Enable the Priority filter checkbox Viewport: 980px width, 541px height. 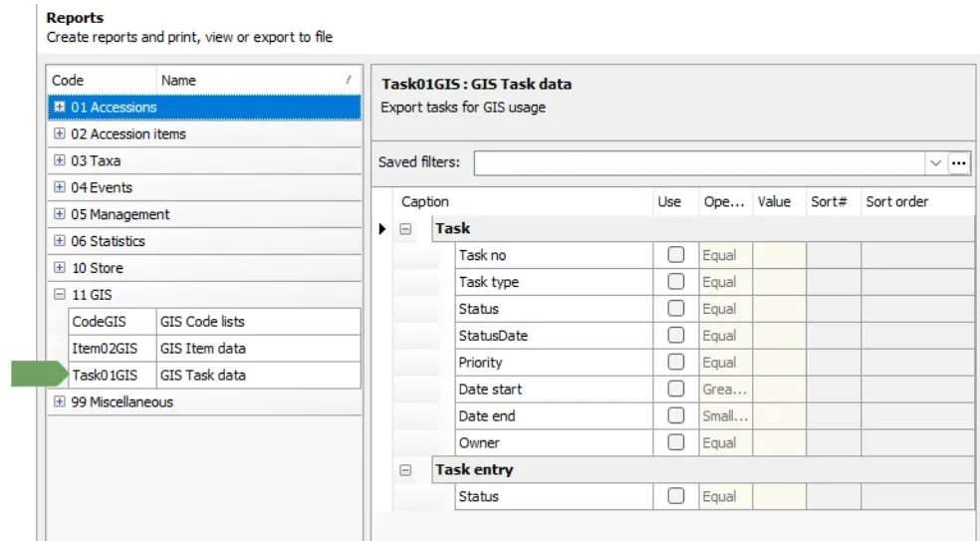675,362
